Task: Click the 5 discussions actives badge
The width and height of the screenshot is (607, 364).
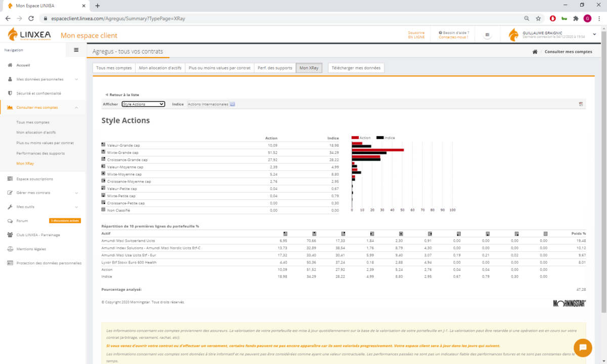Action: pos(65,221)
